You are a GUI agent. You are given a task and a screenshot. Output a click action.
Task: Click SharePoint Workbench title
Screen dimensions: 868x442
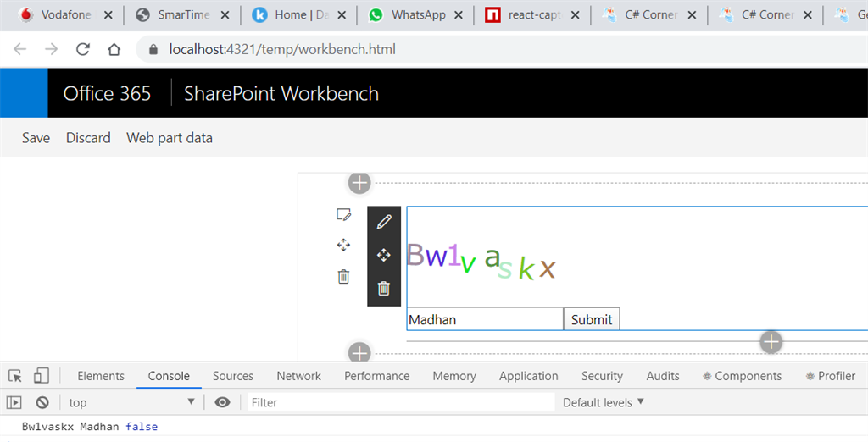tap(281, 93)
